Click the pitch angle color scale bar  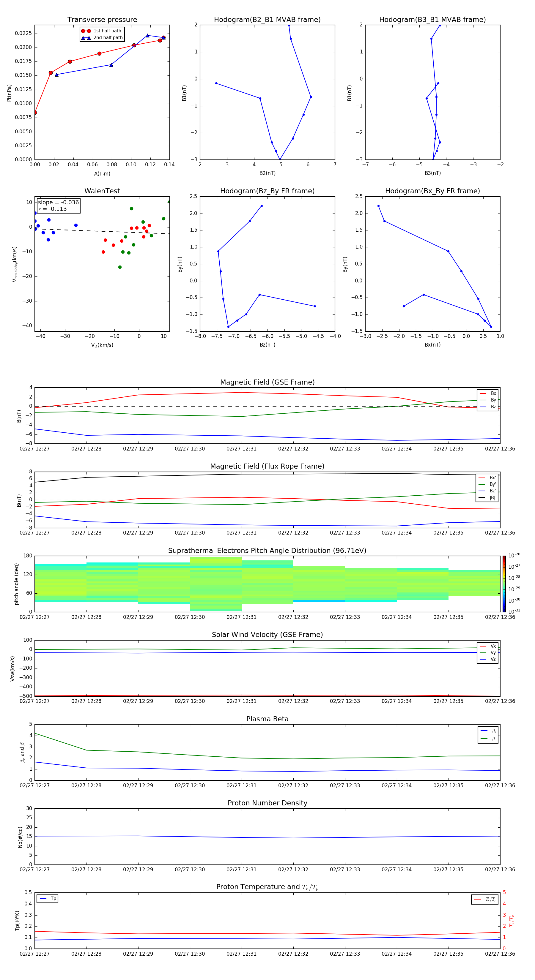(504, 584)
